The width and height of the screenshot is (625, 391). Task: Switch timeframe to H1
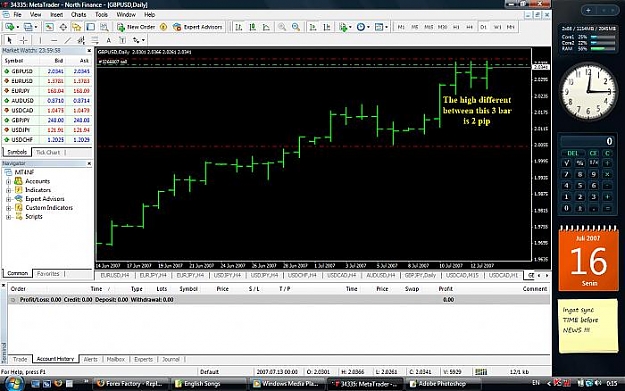[456, 27]
